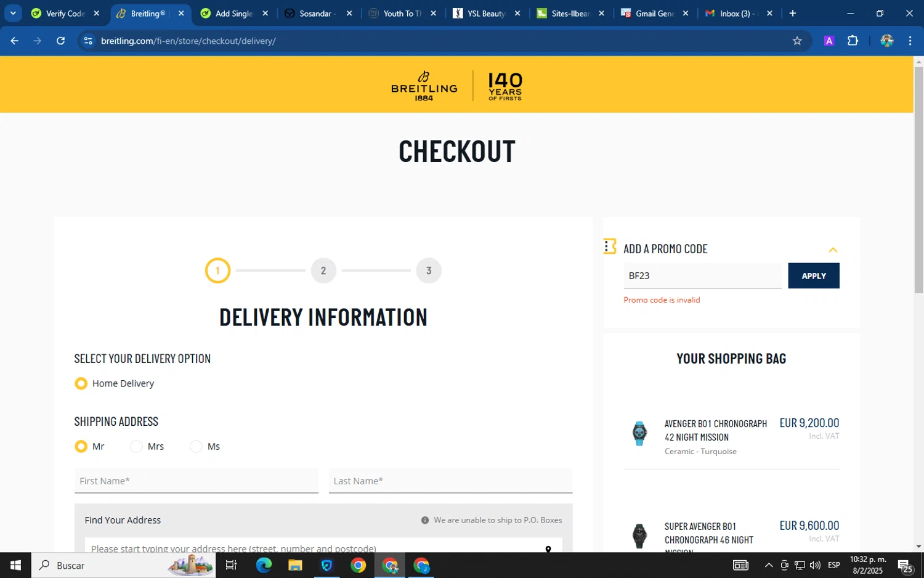Switch to the Inbox (3) tab

pos(738,13)
